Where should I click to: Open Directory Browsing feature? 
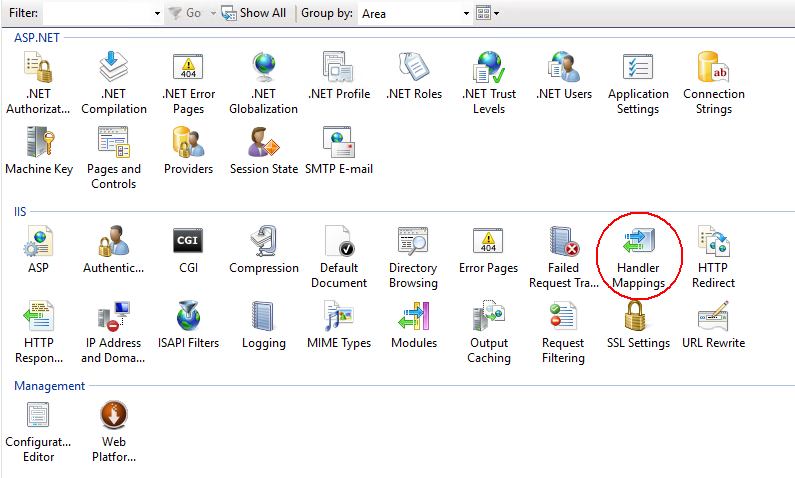(x=413, y=257)
